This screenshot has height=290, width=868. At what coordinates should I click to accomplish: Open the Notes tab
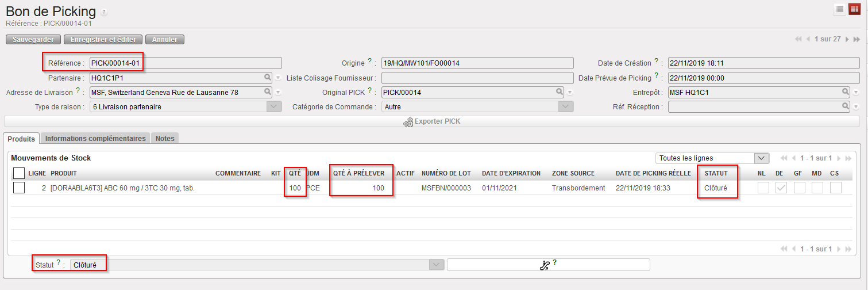(x=165, y=139)
